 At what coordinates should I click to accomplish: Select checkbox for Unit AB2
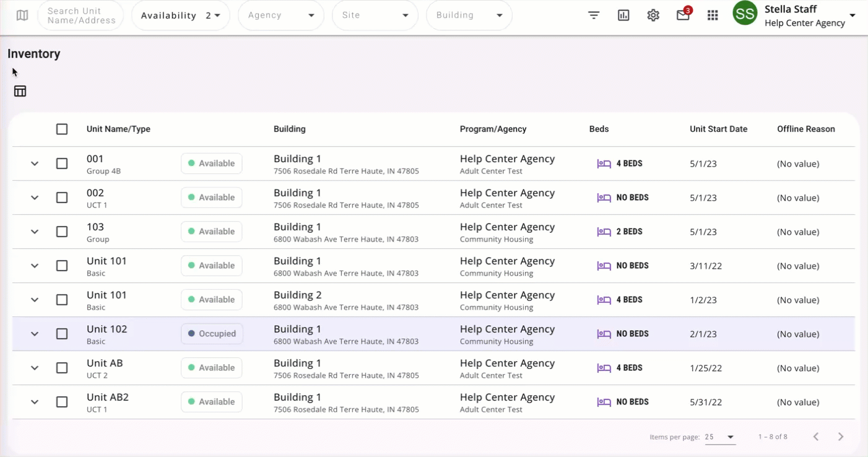point(62,402)
